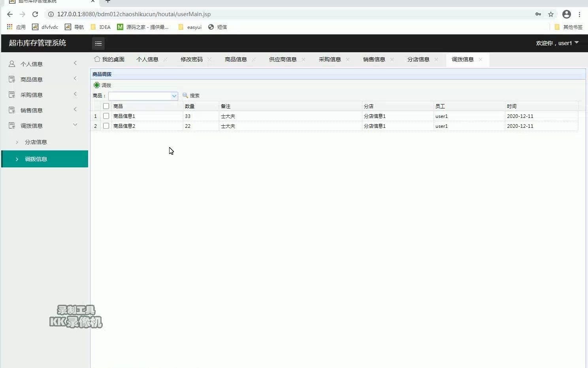
Task: Bookmark this page with star icon
Action: (551, 14)
